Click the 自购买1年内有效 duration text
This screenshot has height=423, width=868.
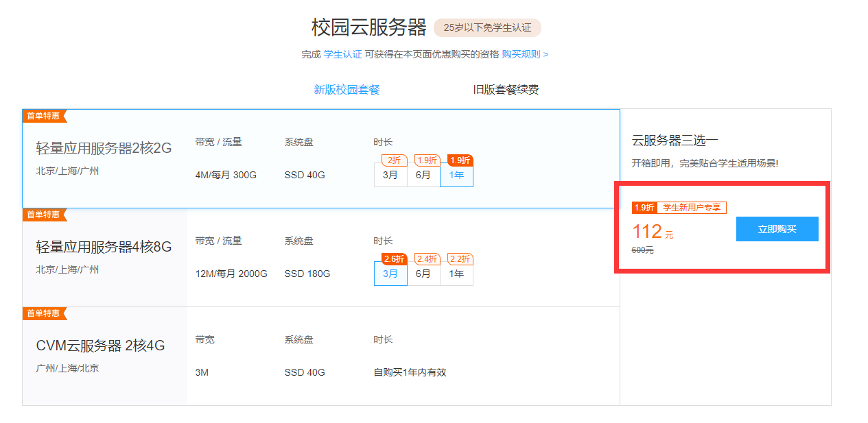pyautogui.click(x=410, y=372)
